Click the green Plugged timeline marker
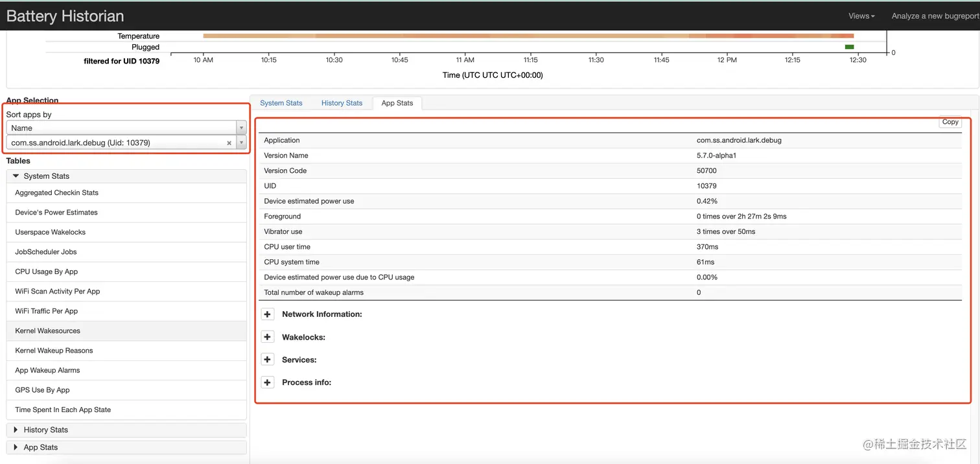This screenshot has width=980, height=464. point(849,47)
